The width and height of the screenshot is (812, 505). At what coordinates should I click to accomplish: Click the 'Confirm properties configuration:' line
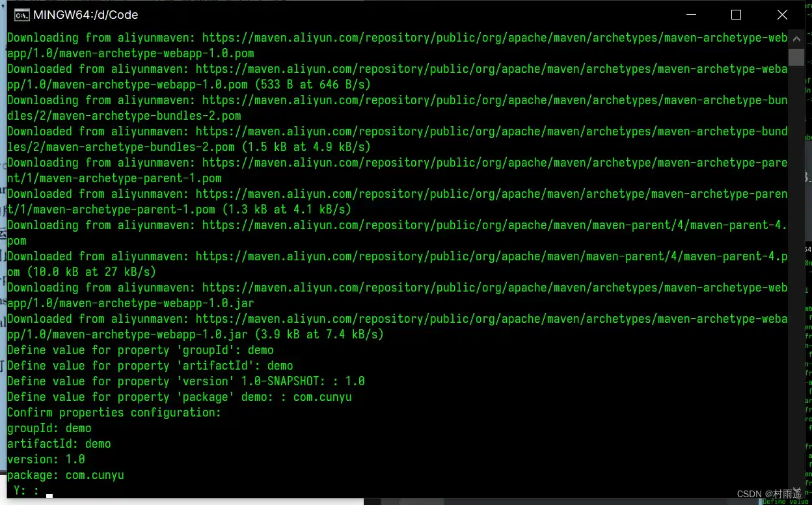point(114,413)
